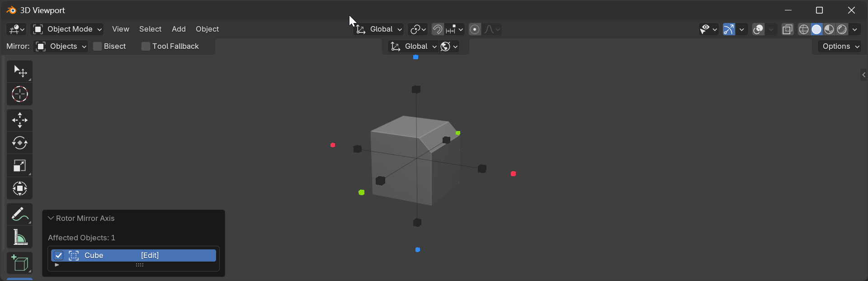Select the Scale tool

pos(19,166)
